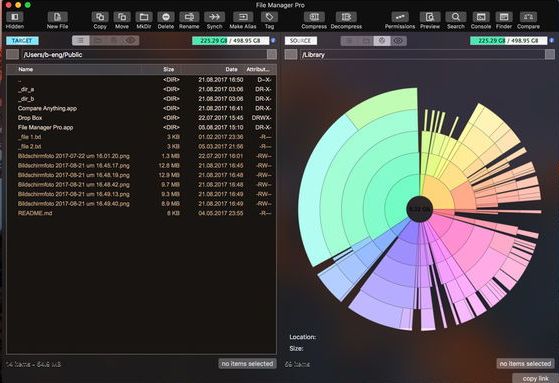This screenshot has height=383, width=559.
Task: Open the Permissions tool
Action: coord(400,17)
